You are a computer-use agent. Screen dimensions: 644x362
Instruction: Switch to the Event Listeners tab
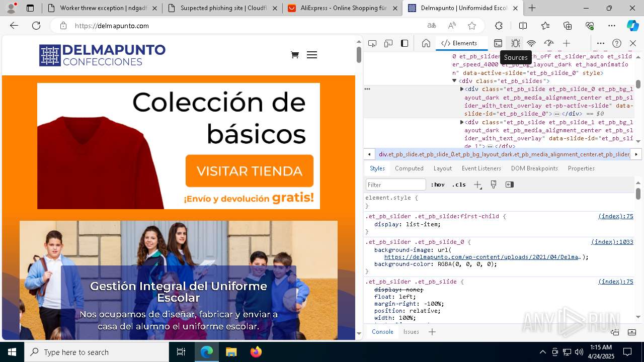pos(481,168)
